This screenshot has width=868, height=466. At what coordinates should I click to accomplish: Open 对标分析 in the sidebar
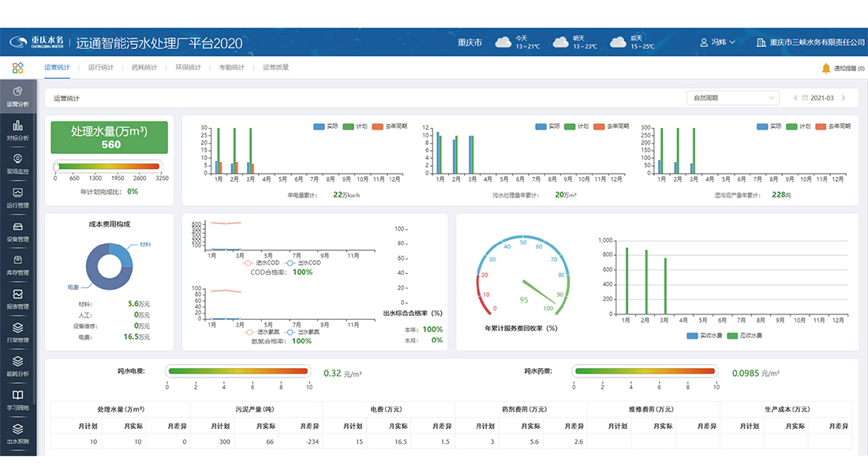coord(17,130)
